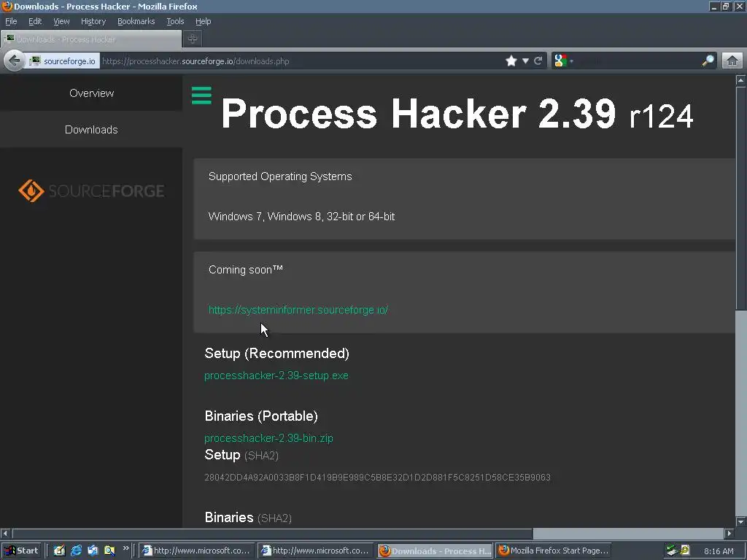The image size is (747, 560).
Task: Click the Google search input field
Action: click(x=636, y=61)
